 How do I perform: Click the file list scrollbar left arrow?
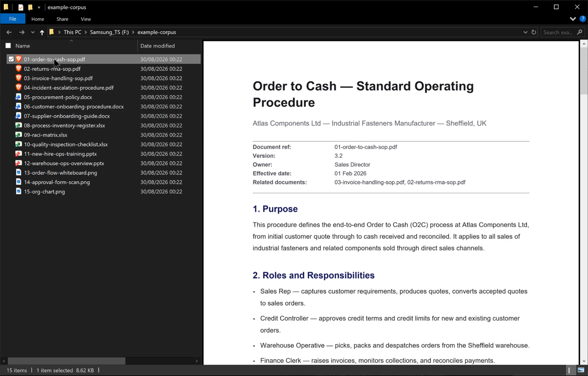4,361
